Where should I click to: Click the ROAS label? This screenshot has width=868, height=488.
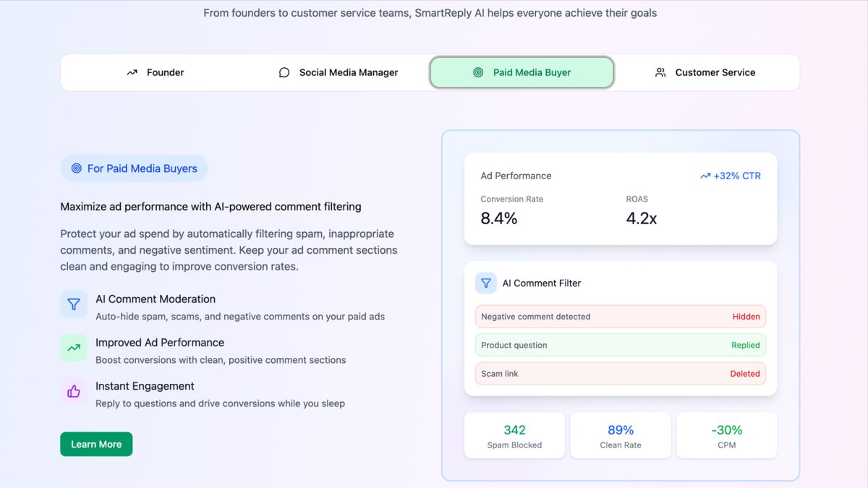[x=637, y=199]
